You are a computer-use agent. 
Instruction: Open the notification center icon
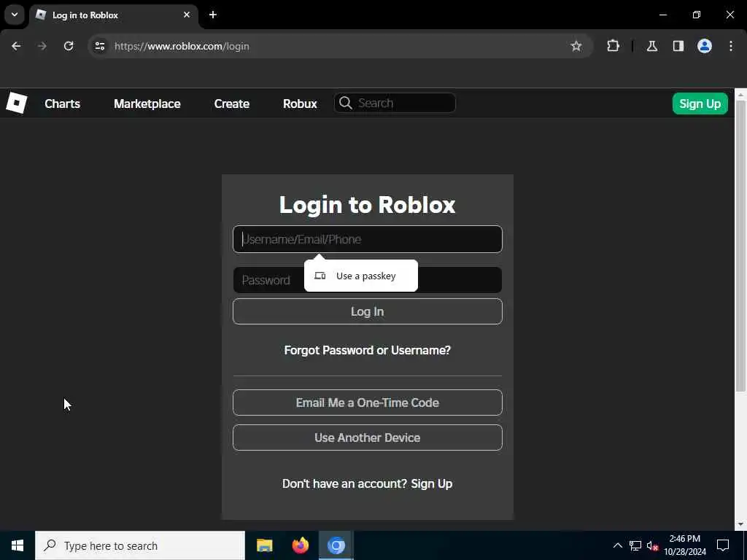click(x=723, y=545)
